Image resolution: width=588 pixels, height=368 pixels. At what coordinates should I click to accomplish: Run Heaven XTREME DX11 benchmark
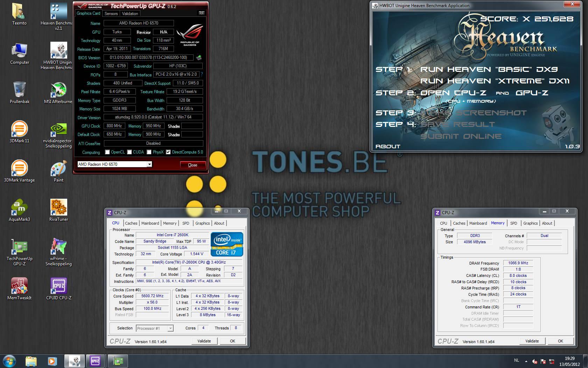click(x=495, y=81)
